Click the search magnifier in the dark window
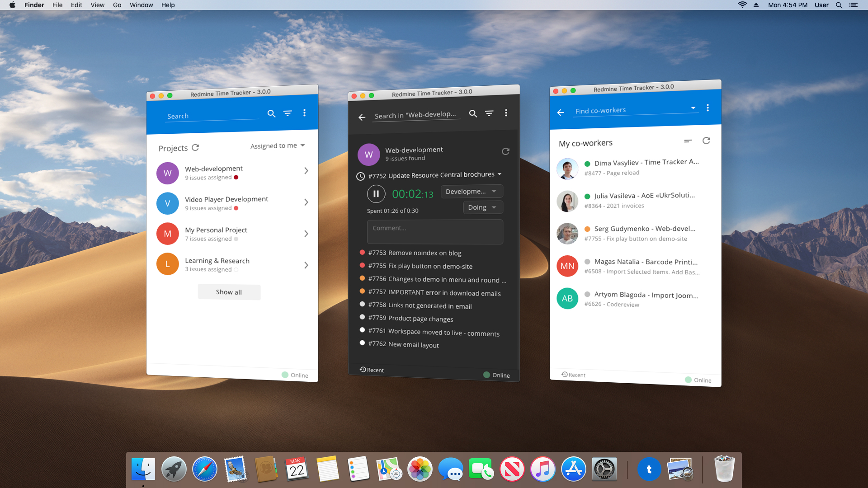This screenshot has height=488, width=868. (x=473, y=113)
